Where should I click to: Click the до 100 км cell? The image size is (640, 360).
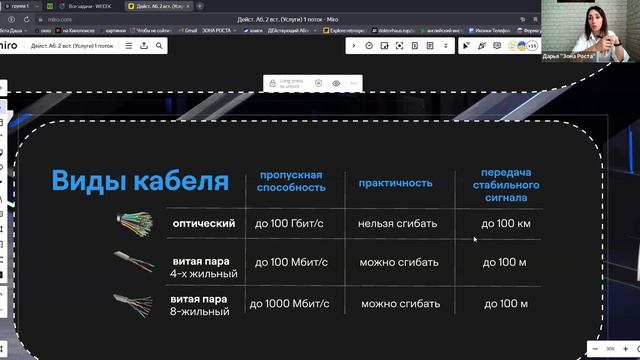506,224
